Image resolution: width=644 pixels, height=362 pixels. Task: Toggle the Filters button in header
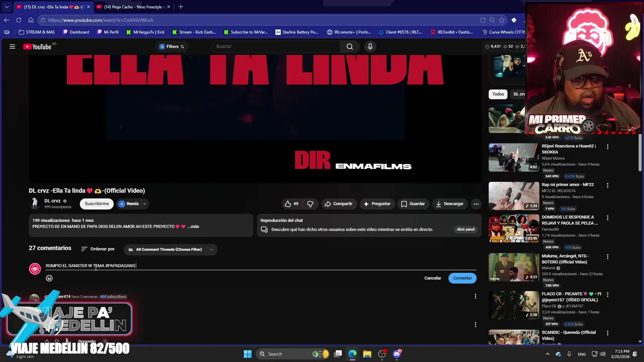coord(172,46)
